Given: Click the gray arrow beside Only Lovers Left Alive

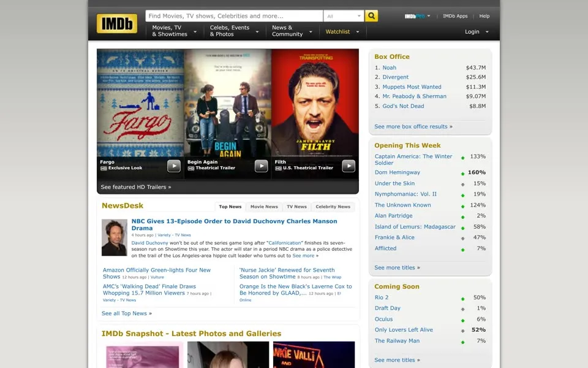Looking at the screenshot, I should (x=463, y=331).
